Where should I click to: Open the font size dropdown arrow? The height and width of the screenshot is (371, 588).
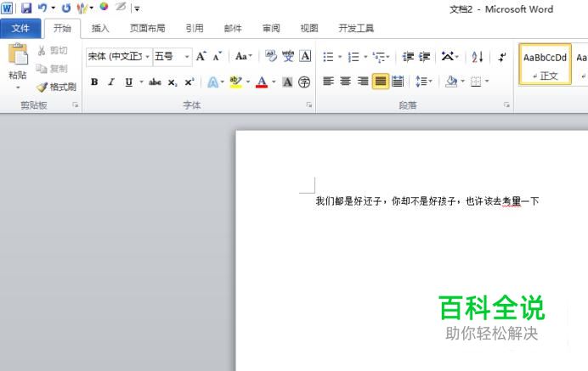pyautogui.click(x=187, y=57)
